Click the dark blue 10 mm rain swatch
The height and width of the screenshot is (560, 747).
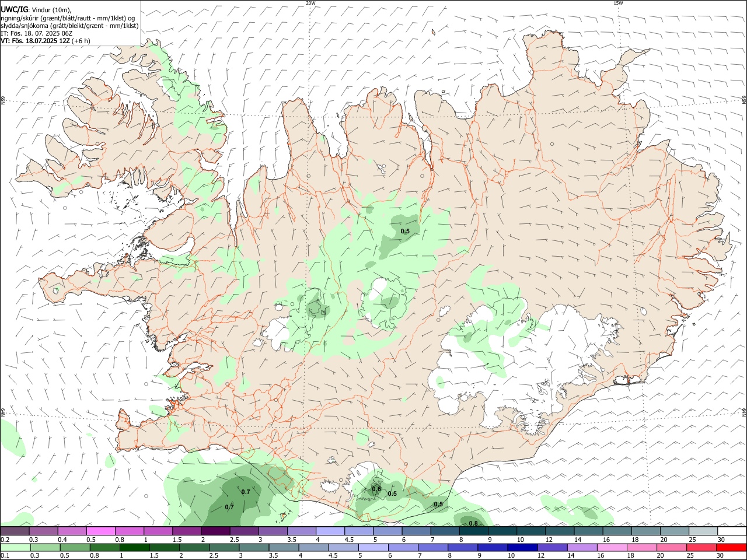click(522, 547)
